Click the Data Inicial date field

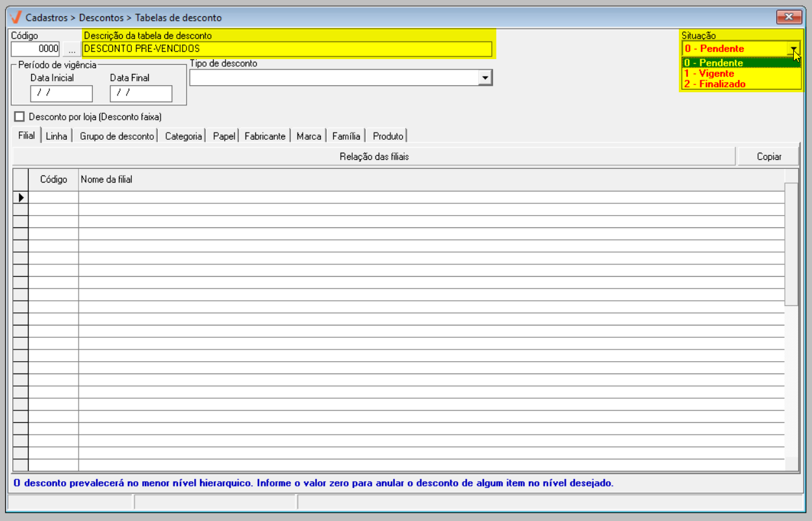pyautogui.click(x=61, y=94)
